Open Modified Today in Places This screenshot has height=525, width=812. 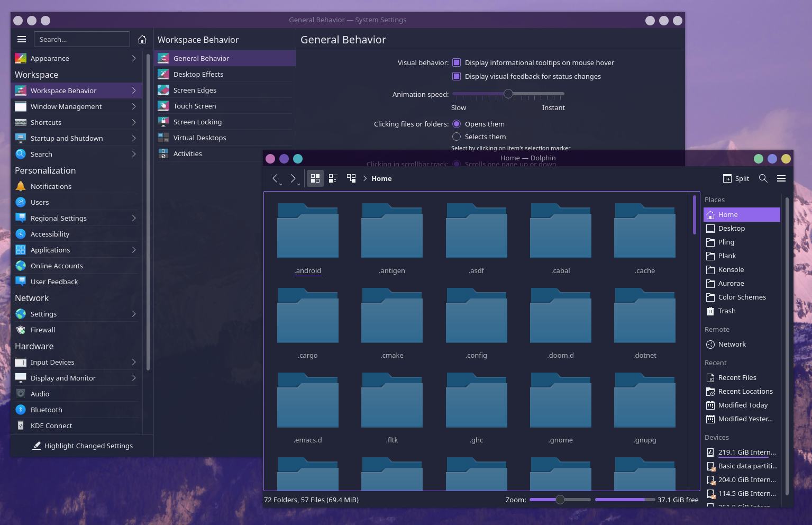click(x=742, y=405)
